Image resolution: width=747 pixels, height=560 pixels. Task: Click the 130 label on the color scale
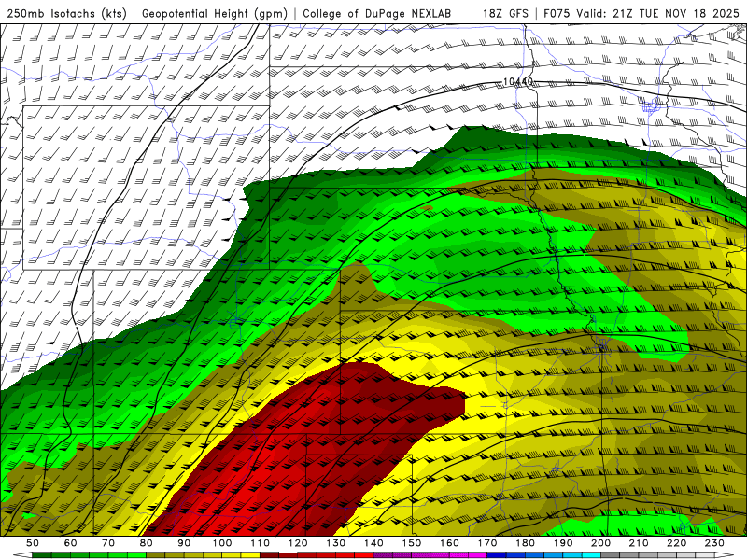[x=336, y=543]
